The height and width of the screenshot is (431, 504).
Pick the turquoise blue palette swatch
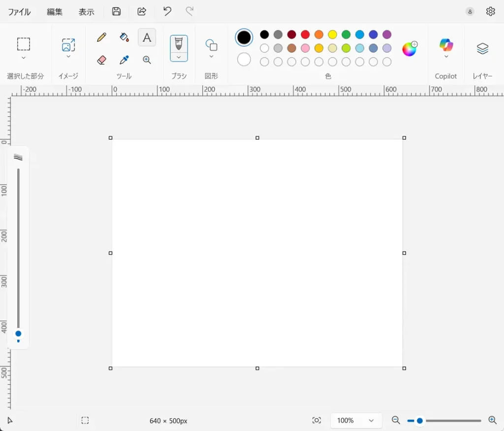[x=360, y=34]
